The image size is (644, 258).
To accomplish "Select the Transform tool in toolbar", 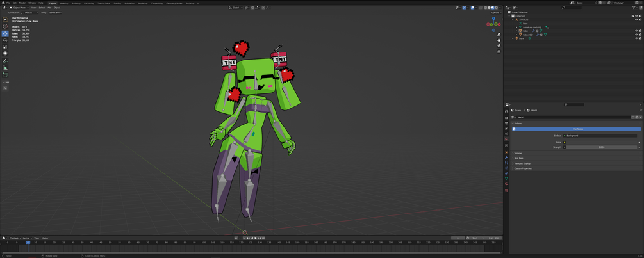I will pyautogui.click(x=5, y=53).
